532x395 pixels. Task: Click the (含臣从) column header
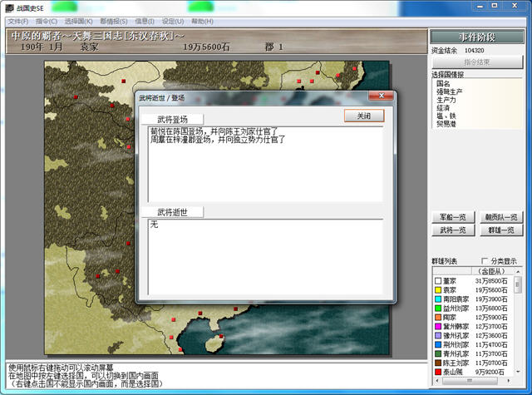pyautogui.click(x=493, y=271)
